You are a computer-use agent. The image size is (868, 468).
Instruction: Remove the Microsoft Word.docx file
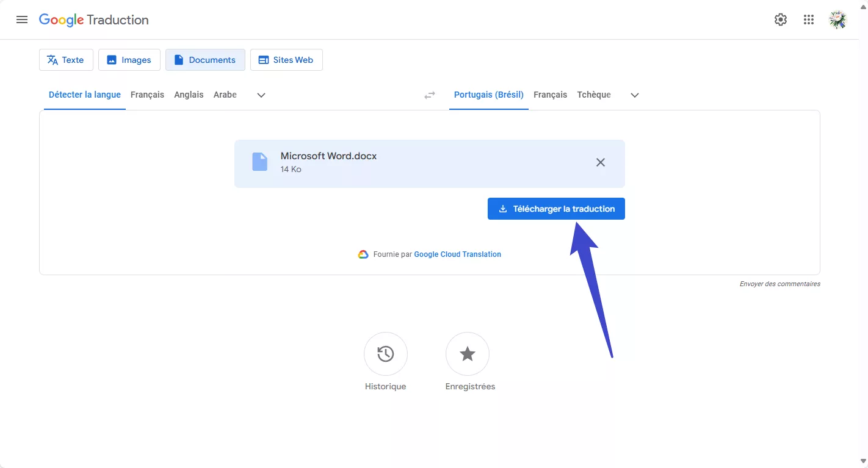pos(600,162)
